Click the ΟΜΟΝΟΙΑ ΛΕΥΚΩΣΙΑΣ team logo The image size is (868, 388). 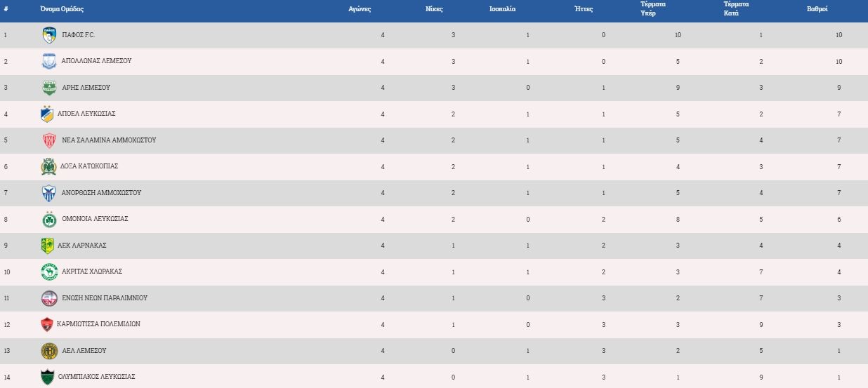tap(48, 219)
